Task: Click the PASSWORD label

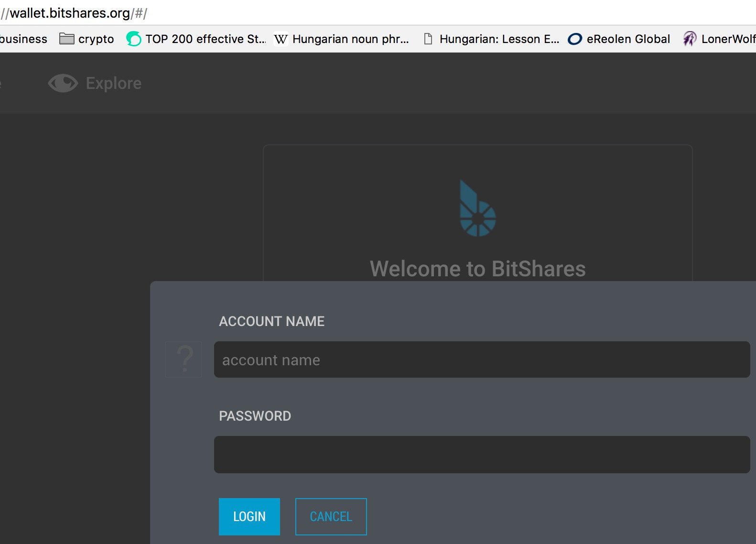Action: pos(255,416)
